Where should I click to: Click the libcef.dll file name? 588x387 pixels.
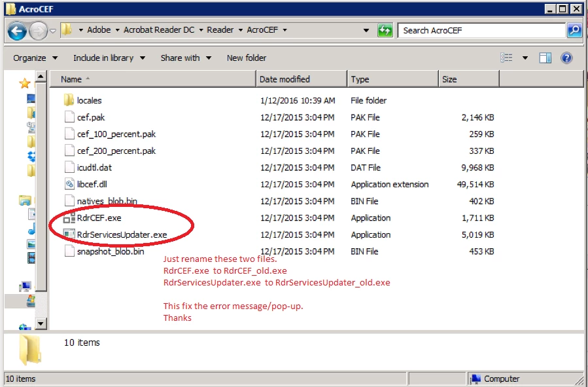(x=92, y=184)
